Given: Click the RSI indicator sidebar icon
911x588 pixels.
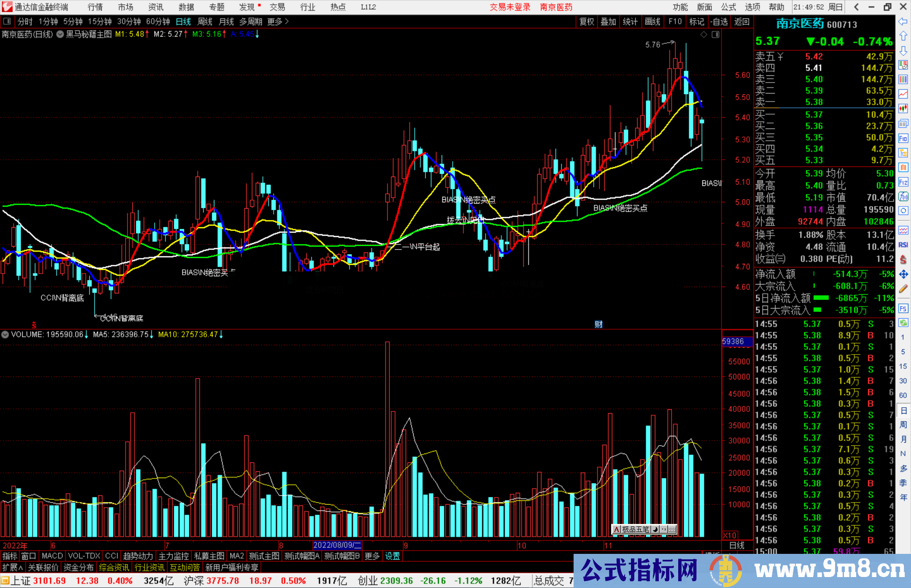Looking at the screenshot, I should (903, 245).
